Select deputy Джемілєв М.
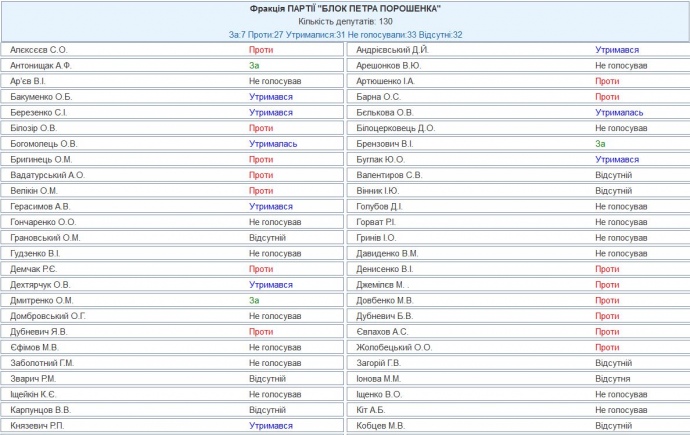 tap(384, 285)
